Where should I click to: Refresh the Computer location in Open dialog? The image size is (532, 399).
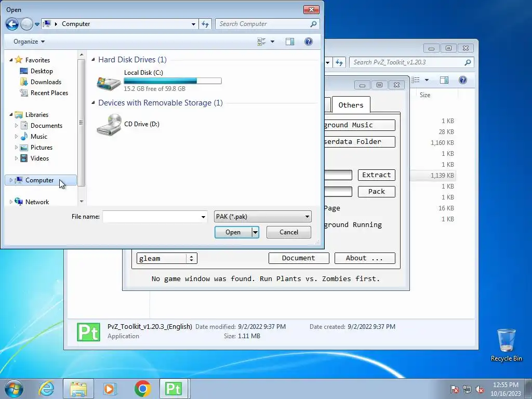pyautogui.click(x=205, y=24)
